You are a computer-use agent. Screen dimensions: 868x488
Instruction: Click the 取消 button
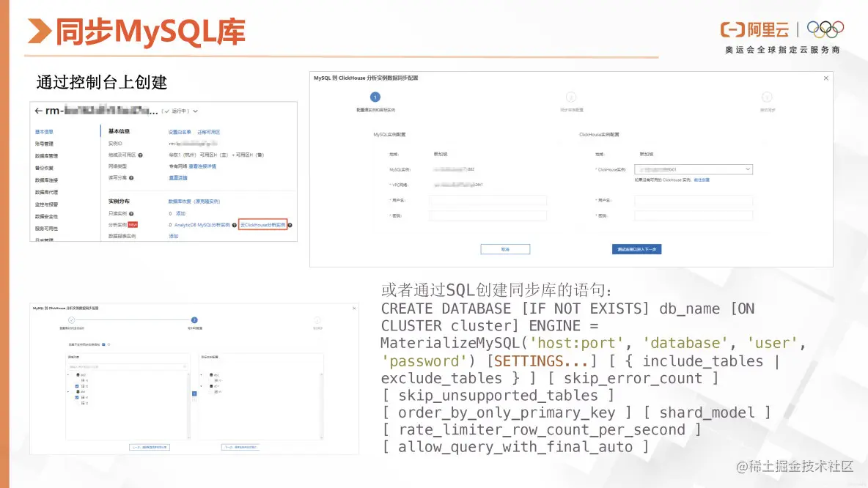click(x=505, y=250)
